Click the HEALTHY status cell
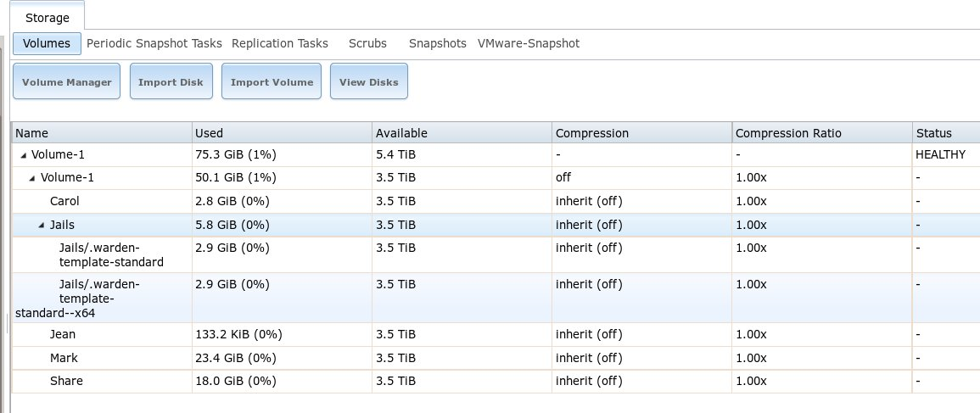Screen dimensions: 980x413 [x=946, y=154]
